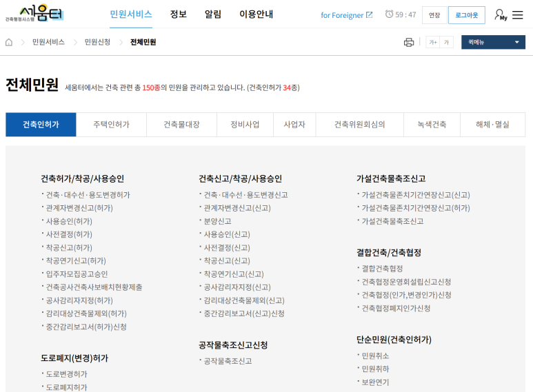Open 가설건축물축조신고 list link
This screenshot has width=533, height=392.
point(392,221)
